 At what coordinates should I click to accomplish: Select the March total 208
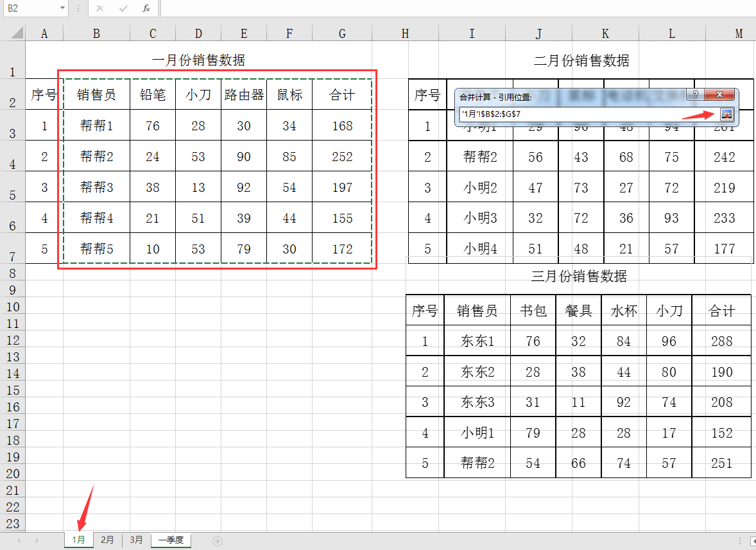(x=722, y=402)
